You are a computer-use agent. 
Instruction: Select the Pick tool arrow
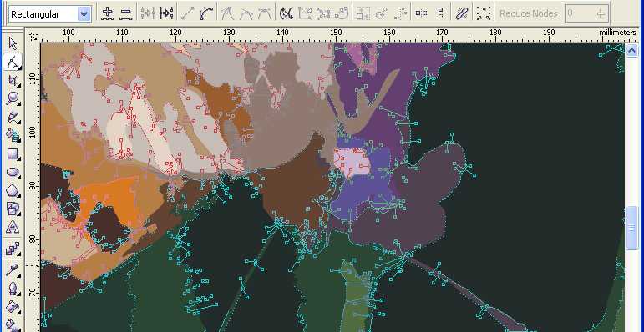(x=13, y=43)
